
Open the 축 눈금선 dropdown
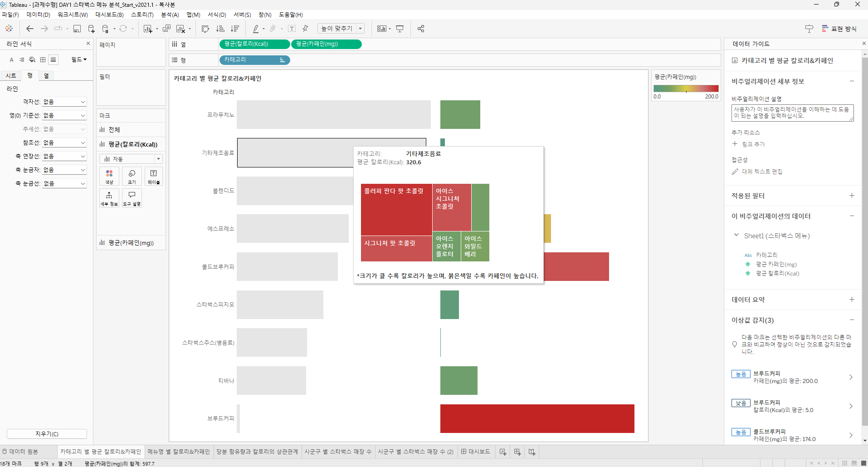pos(64,183)
